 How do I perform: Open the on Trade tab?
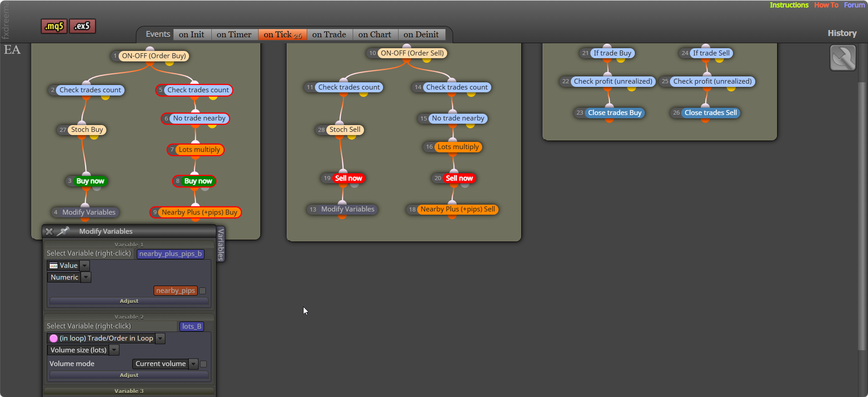(x=329, y=35)
